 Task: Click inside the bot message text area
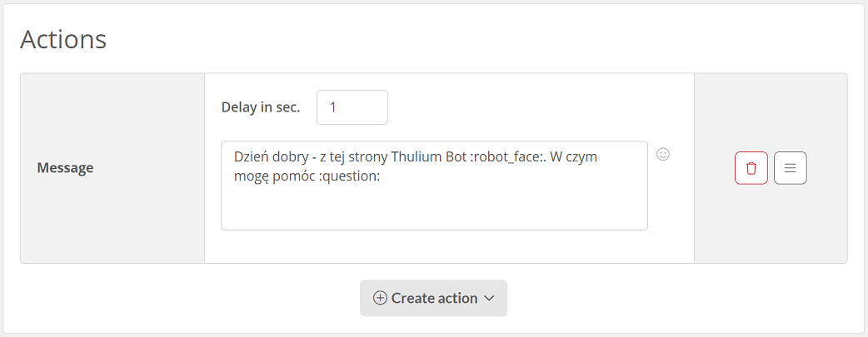pos(434,186)
